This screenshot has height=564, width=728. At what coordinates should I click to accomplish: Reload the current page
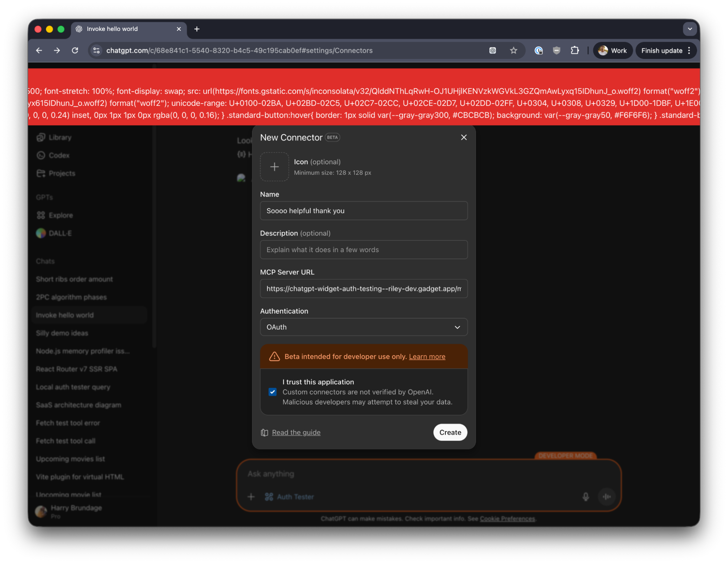pos(75,51)
